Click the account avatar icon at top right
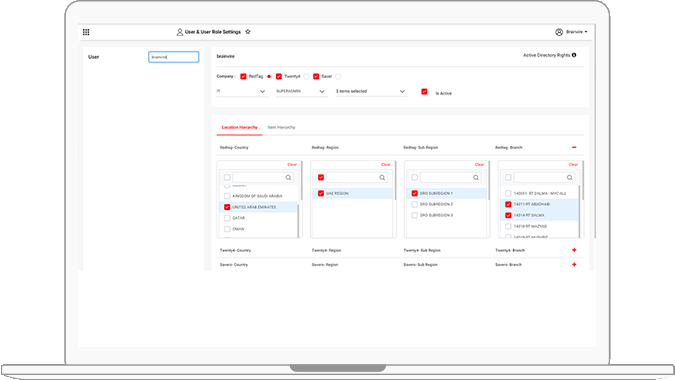This screenshot has width=675, height=380. (x=559, y=32)
